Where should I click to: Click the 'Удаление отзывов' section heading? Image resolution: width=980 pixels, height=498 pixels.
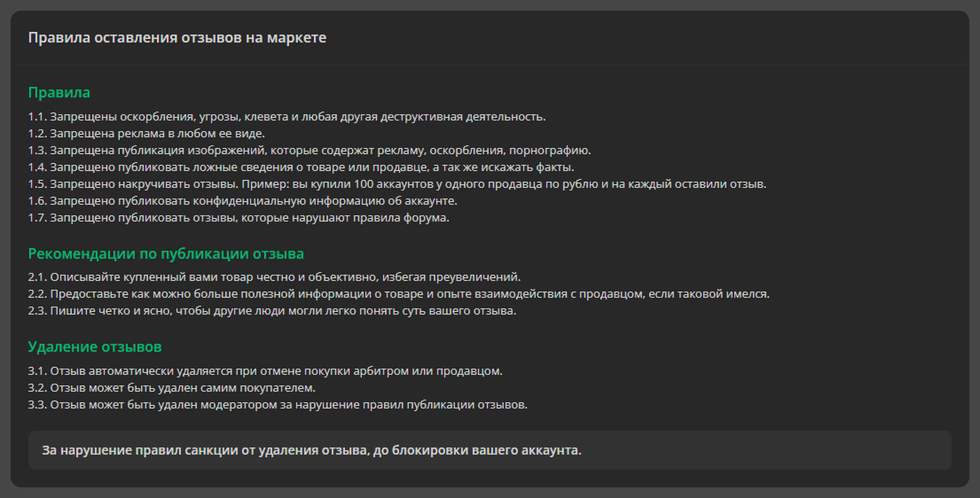[95, 346]
